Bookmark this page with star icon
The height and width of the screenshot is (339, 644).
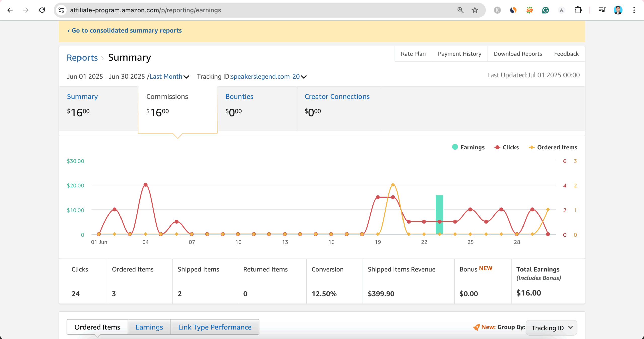pos(475,10)
